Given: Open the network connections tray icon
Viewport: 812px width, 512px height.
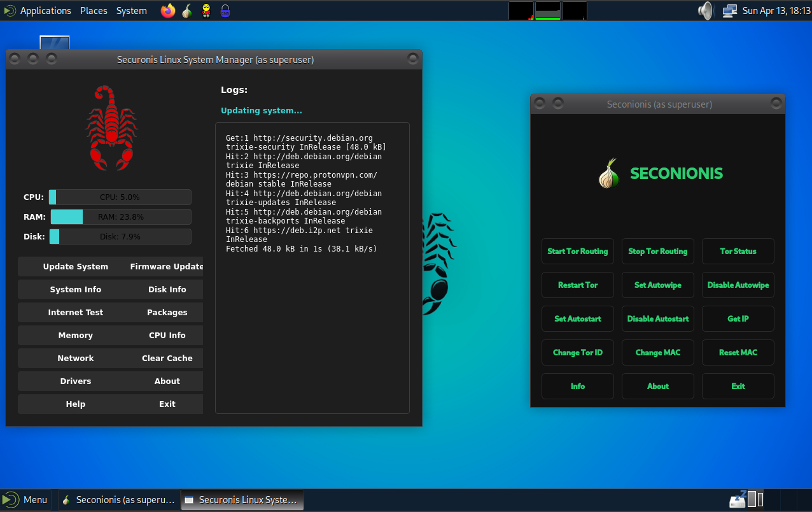Looking at the screenshot, I should 729,11.
